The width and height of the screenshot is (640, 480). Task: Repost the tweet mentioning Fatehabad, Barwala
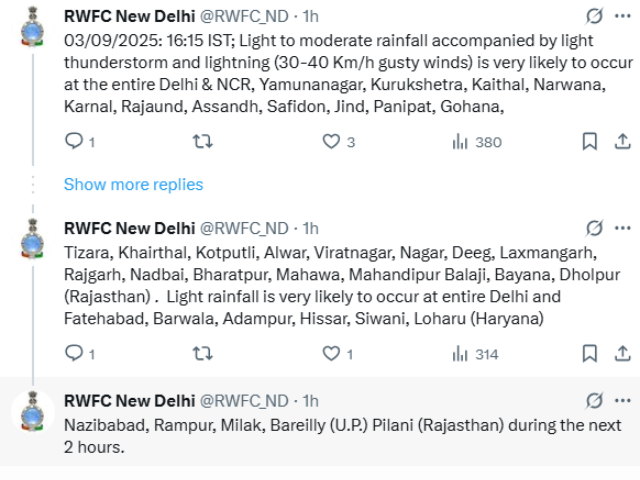tap(202, 353)
